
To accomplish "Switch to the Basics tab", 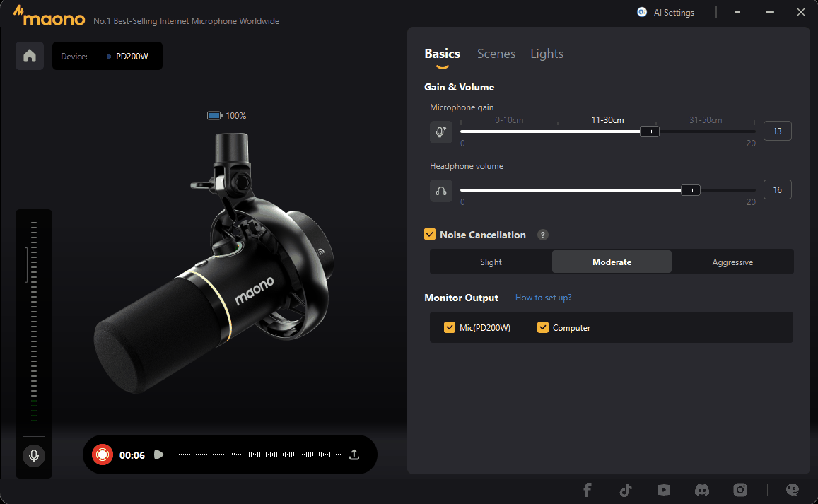I will tap(443, 54).
